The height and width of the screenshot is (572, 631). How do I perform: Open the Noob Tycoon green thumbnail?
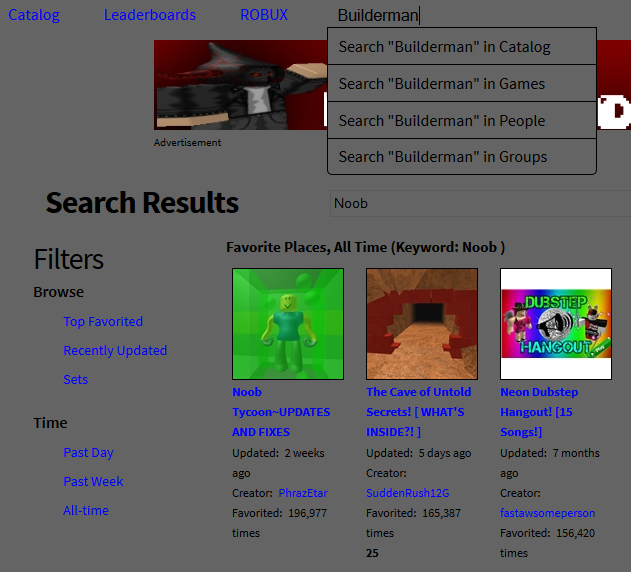[x=288, y=324]
